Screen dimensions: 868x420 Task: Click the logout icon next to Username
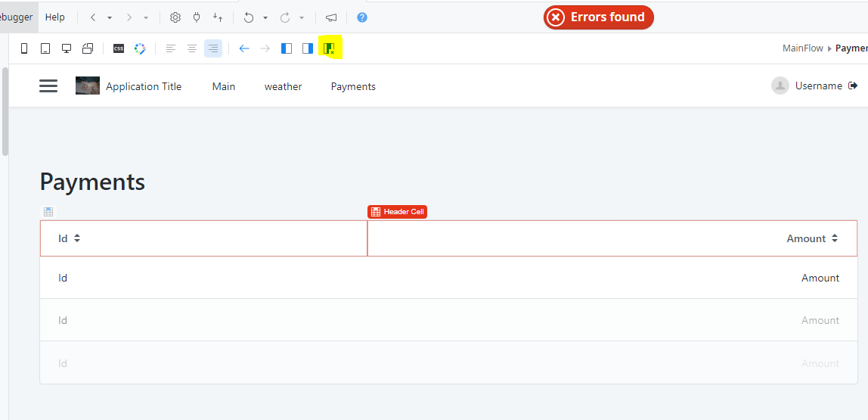pos(853,86)
